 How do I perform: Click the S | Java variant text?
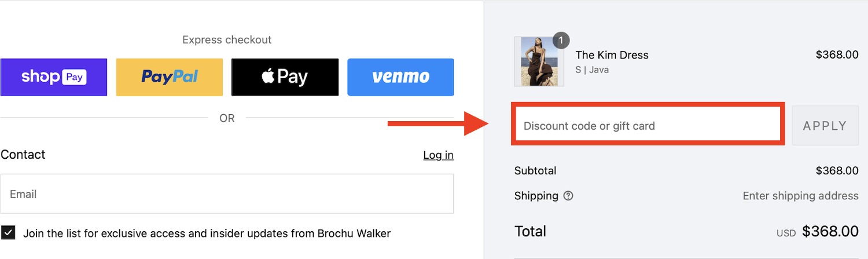point(592,70)
